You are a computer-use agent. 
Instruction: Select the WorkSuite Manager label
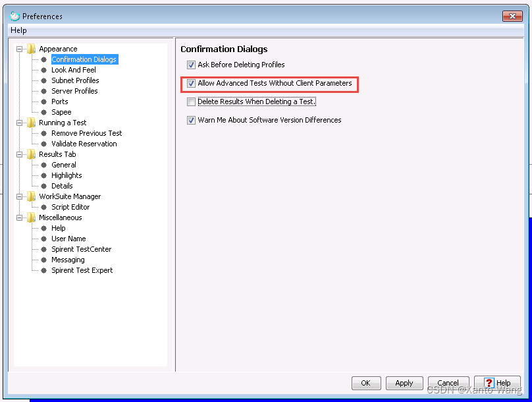(70, 196)
